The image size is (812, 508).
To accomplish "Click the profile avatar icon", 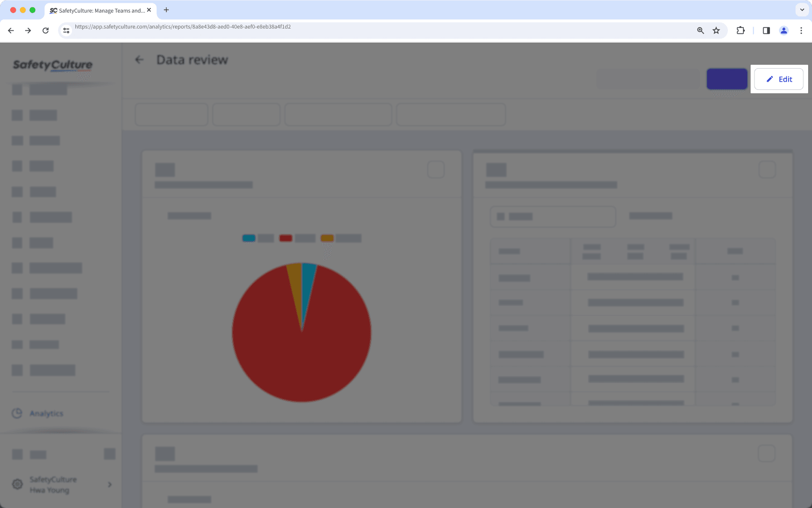I will click(783, 30).
